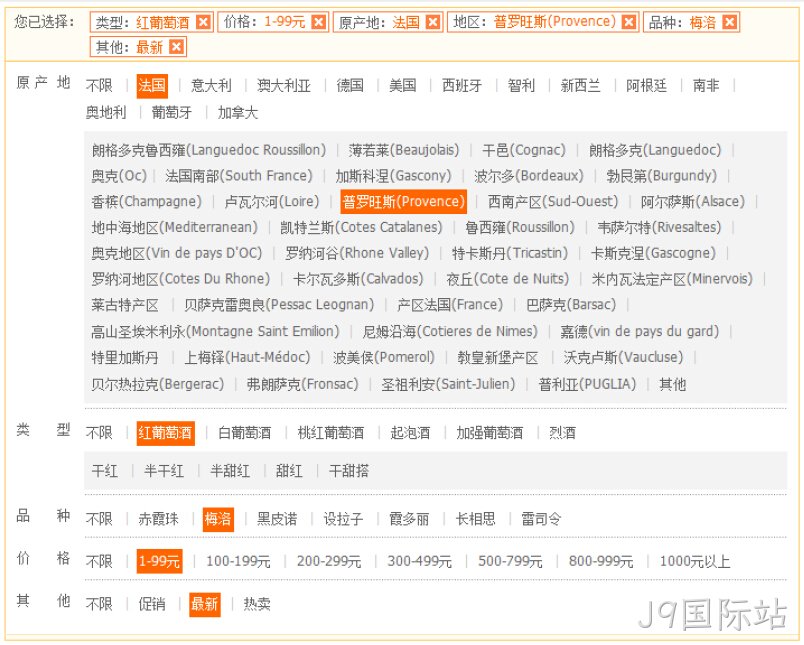Select origin 意大利
The image size is (804, 645).
(211, 85)
